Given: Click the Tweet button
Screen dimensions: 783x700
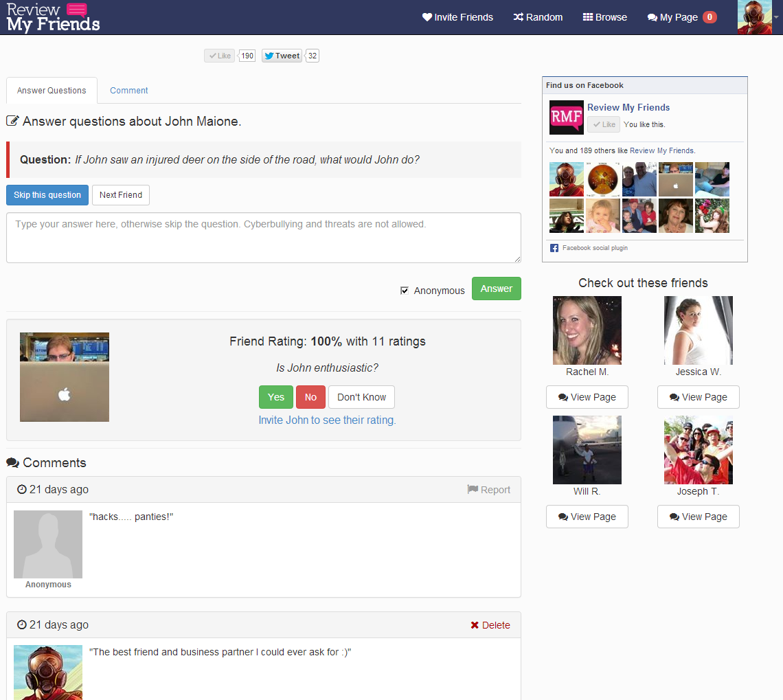Looking at the screenshot, I should tap(282, 56).
